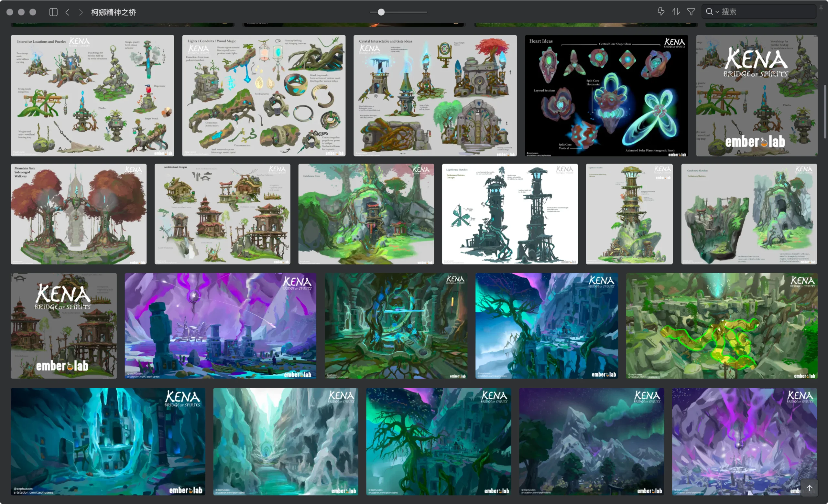This screenshot has width=828, height=504.
Task: Click the pin icon at top right corner
Action: (x=821, y=8)
